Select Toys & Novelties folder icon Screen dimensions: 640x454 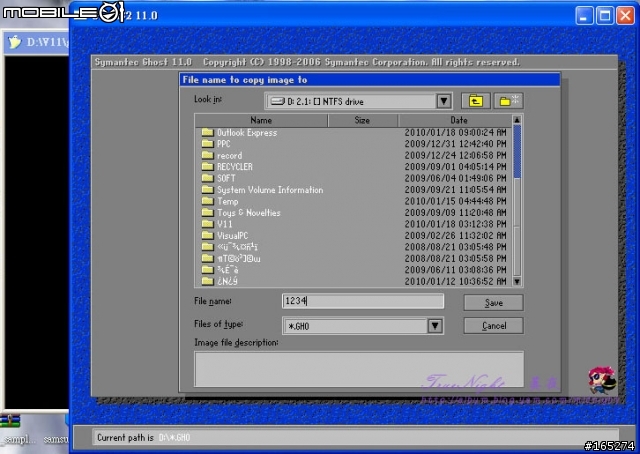(x=207, y=212)
